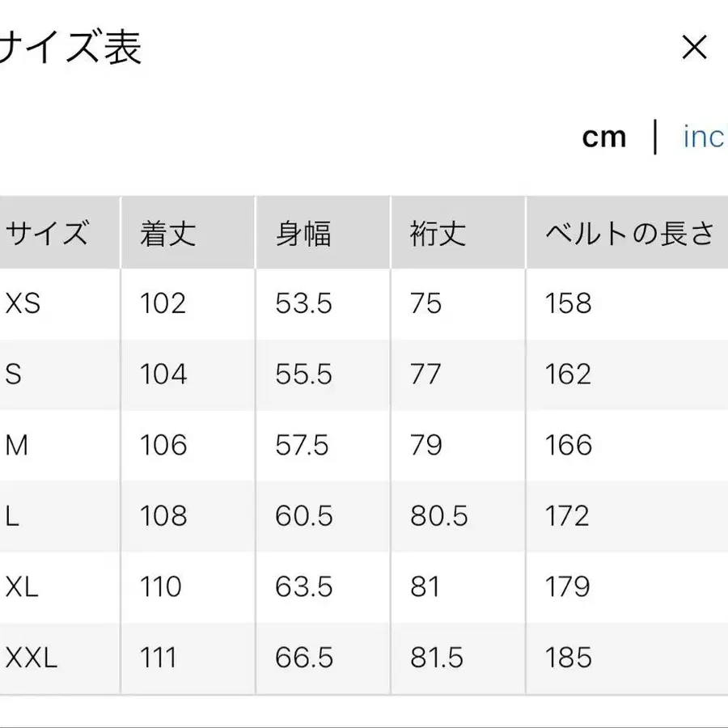
Task: Select the XXL size row
Action: pyautogui.click(x=29, y=658)
